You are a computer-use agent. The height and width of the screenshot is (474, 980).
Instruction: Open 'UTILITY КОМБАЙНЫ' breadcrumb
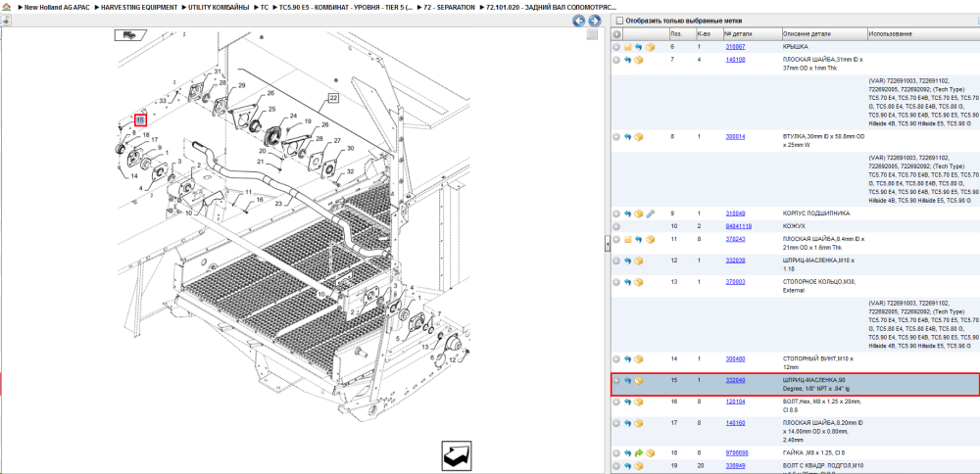[x=219, y=8]
